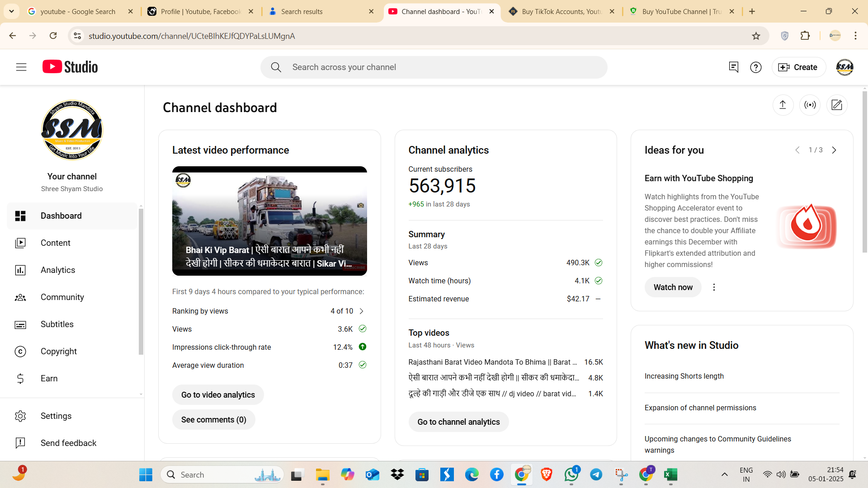Switch to the Buy TikTok Accounts tab
Viewport: 868px width, 488px height.
[x=561, y=12]
